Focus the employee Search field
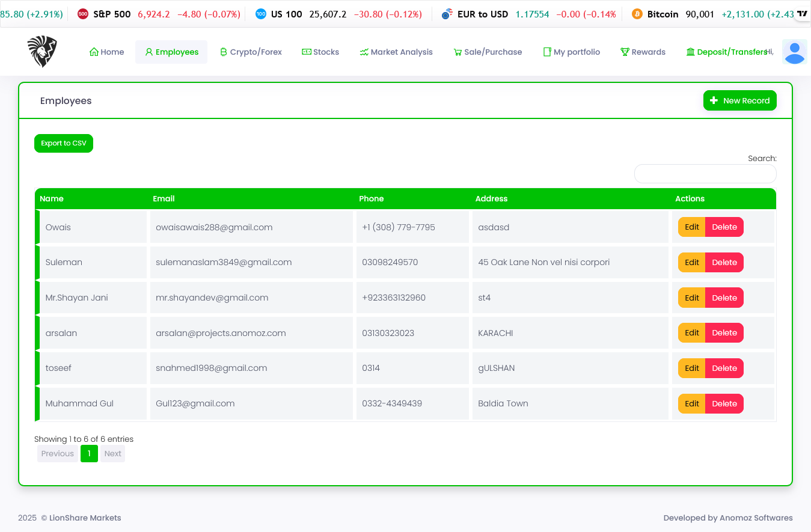The height and width of the screenshot is (532, 811). point(705,174)
